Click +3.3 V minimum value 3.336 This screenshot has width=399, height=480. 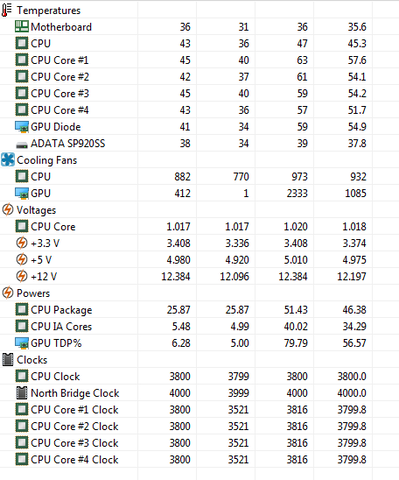tap(237, 243)
